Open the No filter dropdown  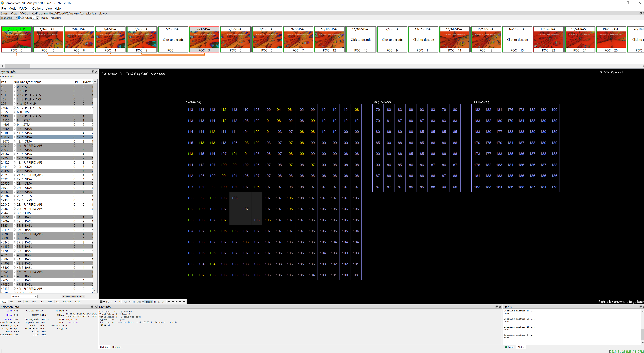click(x=24, y=296)
